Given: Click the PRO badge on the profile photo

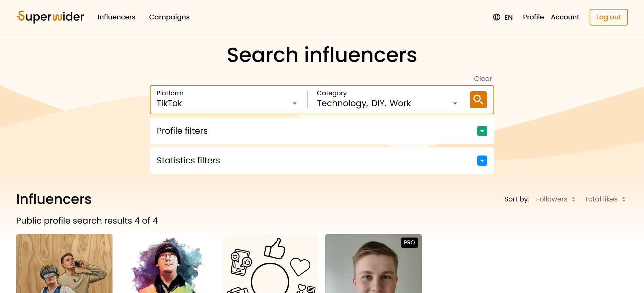Looking at the screenshot, I should [409, 243].
